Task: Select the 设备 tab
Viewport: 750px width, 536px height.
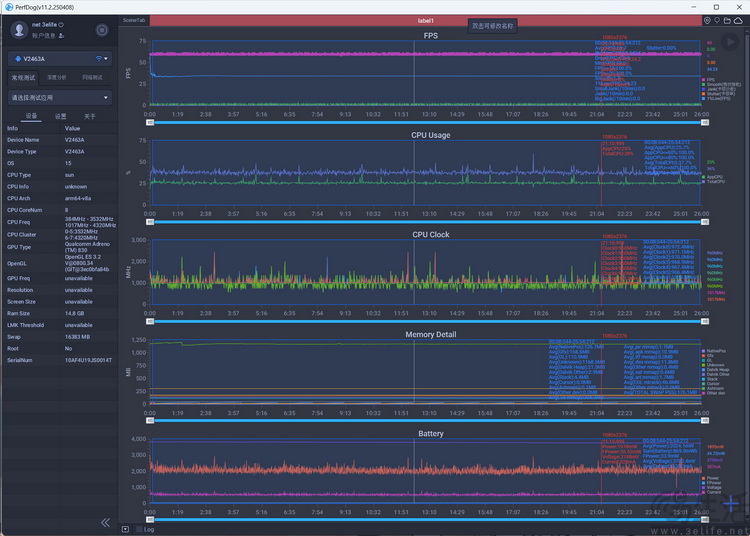Action: tap(31, 116)
